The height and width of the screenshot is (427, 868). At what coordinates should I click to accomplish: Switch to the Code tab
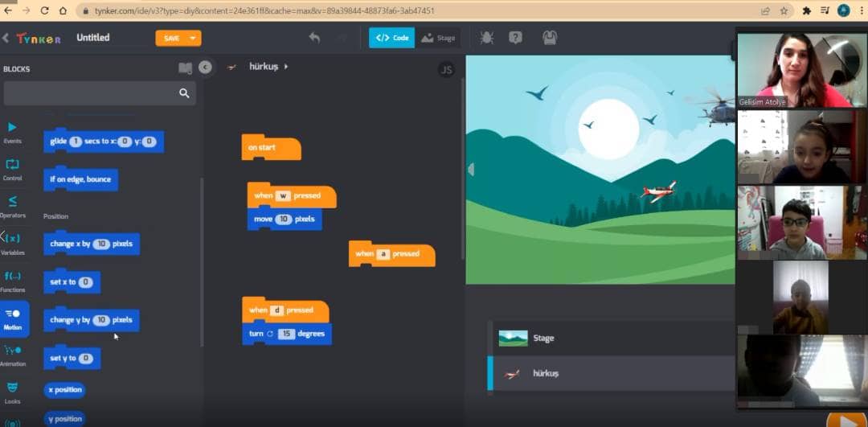[392, 38]
